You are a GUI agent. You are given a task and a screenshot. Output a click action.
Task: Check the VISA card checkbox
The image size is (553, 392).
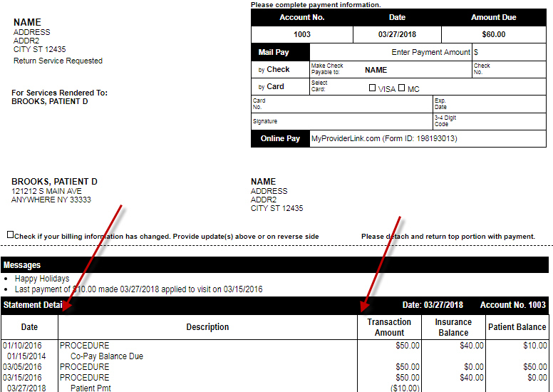click(x=372, y=88)
